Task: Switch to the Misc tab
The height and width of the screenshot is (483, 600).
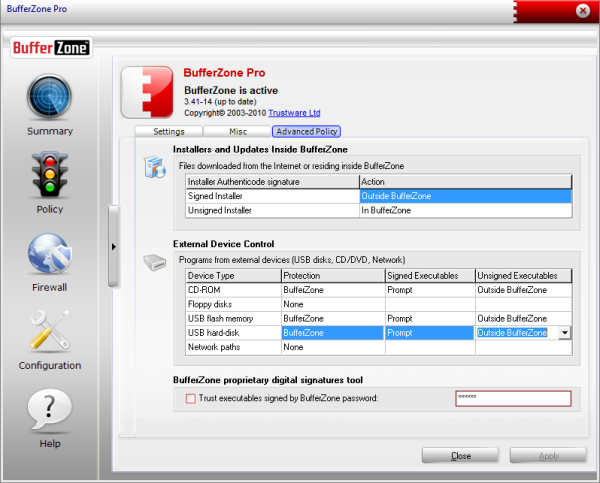Action: pyautogui.click(x=238, y=132)
